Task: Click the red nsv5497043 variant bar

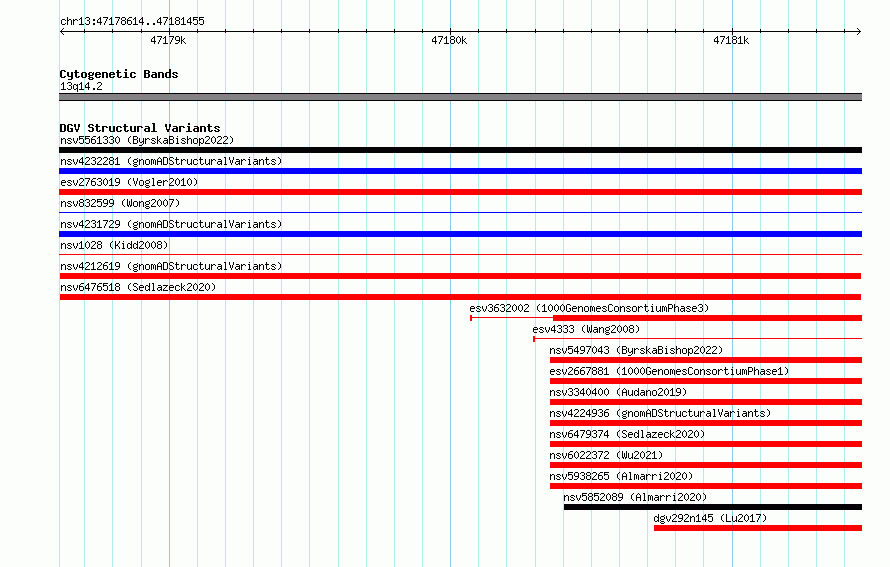Action: (706, 360)
